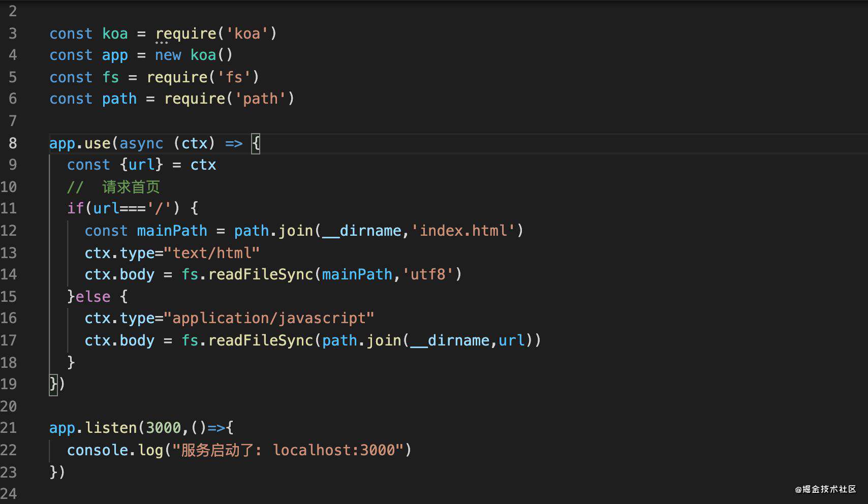
Task: Click the "application/javascript" string
Action: (269, 318)
